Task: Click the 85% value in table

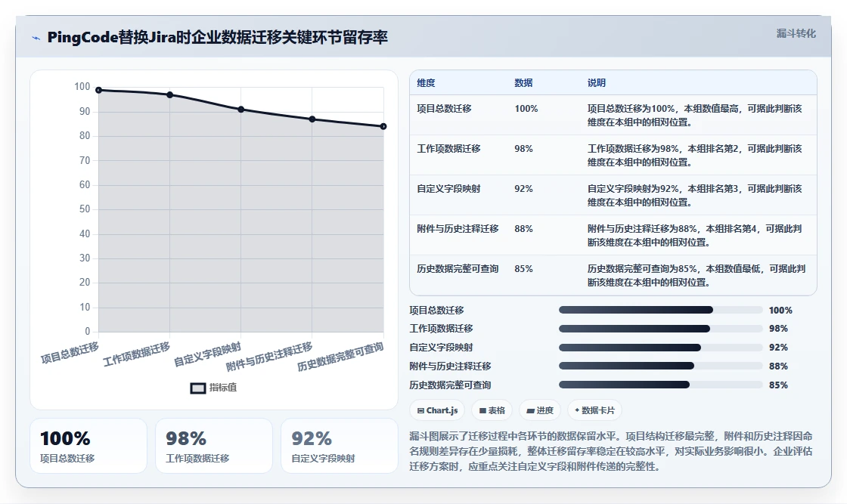Action: click(x=523, y=269)
